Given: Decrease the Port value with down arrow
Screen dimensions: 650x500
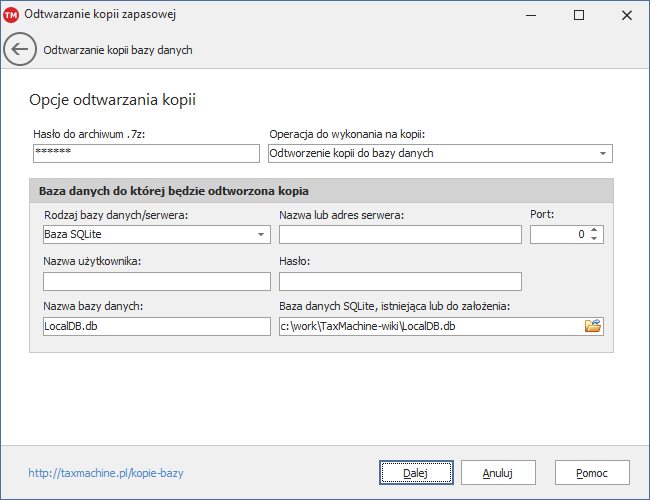Looking at the screenshot, I should point(594,239).
